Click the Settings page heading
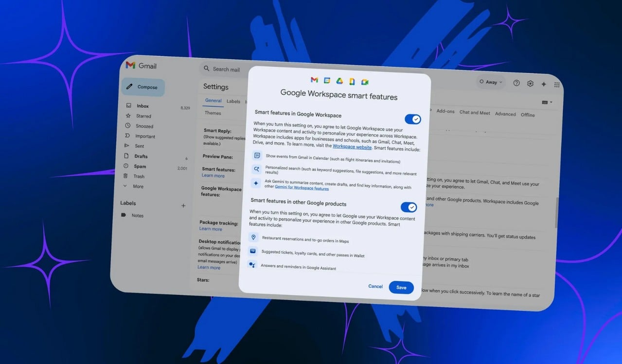This screenshot has width=622, height=364. [216, 87]
